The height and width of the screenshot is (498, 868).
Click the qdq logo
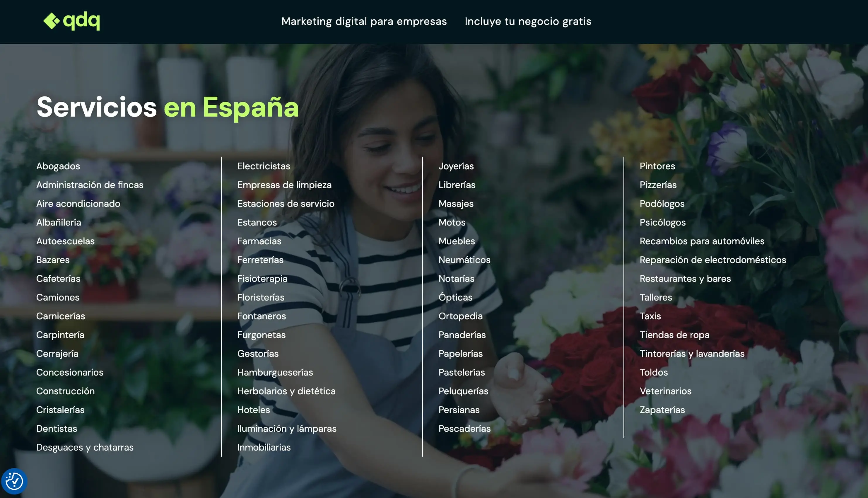71,21
